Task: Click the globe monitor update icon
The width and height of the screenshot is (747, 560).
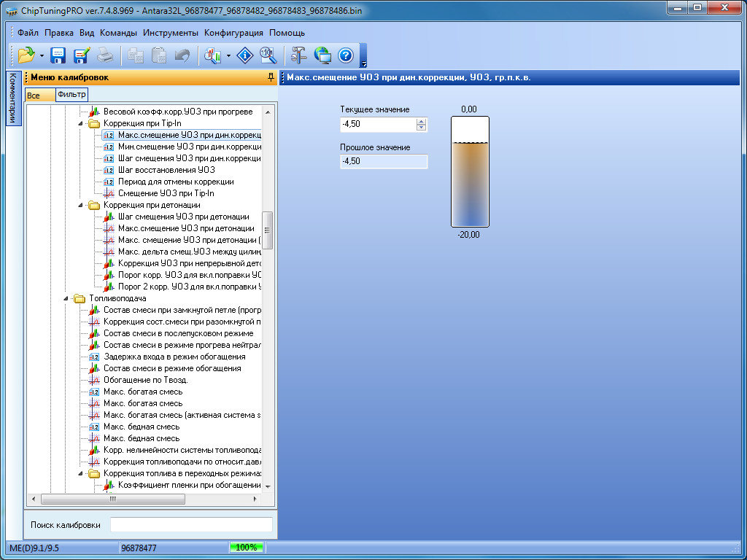Action: point(322,55)
